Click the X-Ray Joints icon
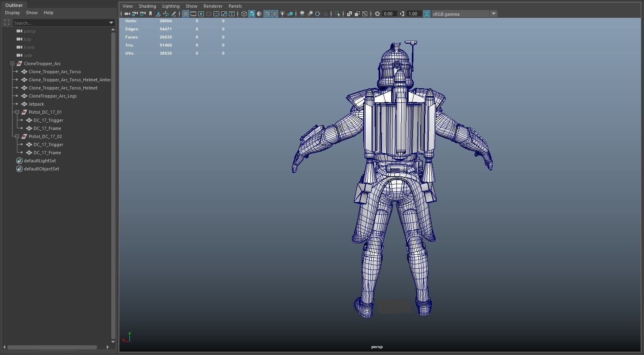644x355 pixels. point(365,14)
